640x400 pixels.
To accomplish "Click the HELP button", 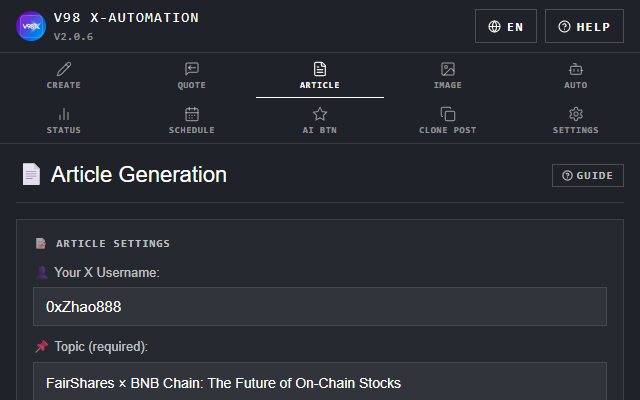I will click(x=584, y=26).
